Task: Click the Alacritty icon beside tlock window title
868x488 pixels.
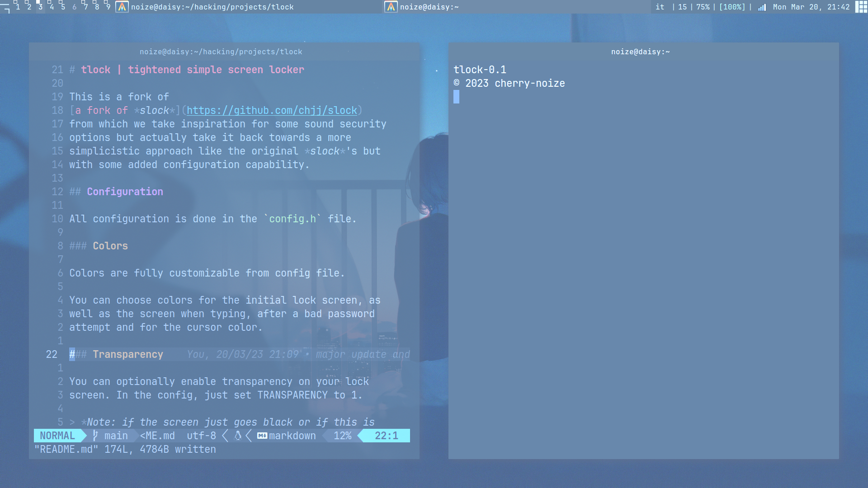Action: pyautogui.click(x=122, y=7)
